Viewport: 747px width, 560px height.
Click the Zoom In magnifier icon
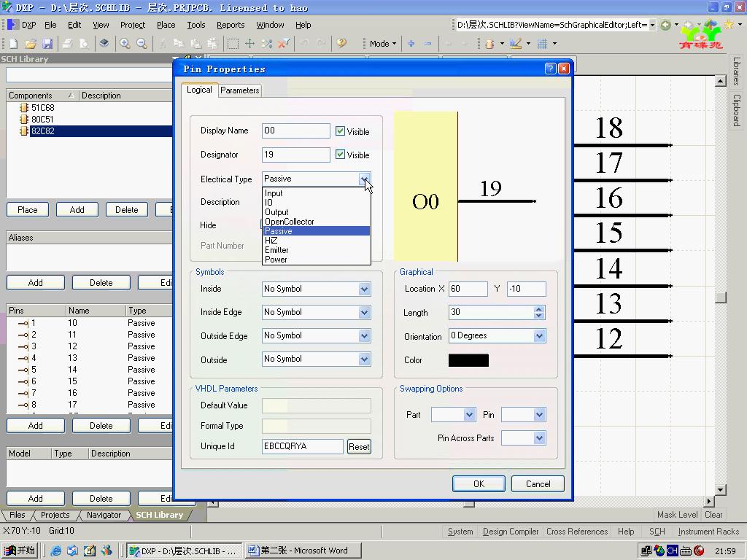tap(125, 44)
